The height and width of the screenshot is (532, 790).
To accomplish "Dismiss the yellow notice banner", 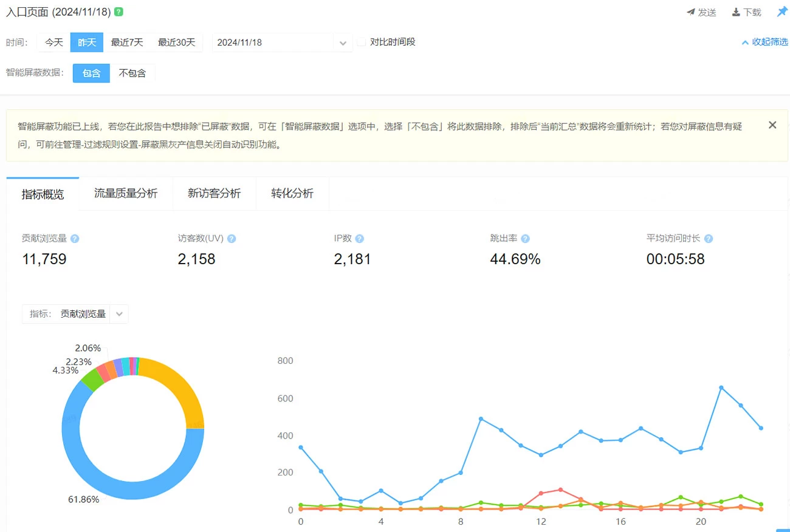I will [772, 125].
